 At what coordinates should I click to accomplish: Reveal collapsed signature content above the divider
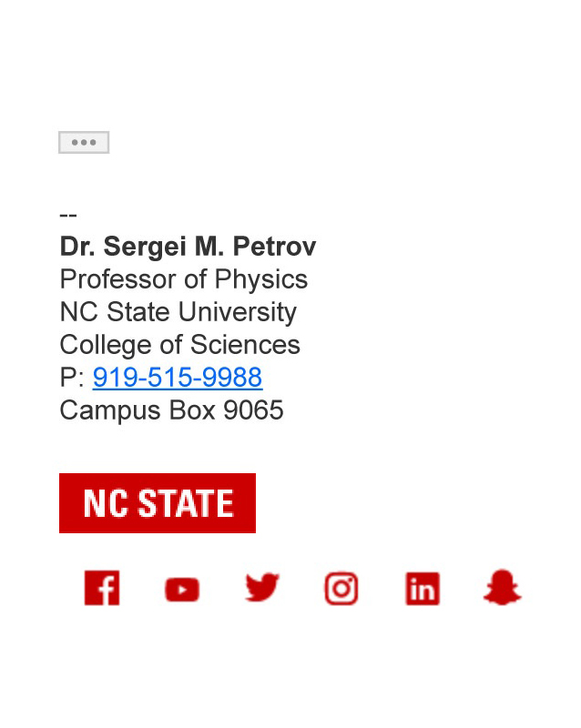(x=84, y=142)
